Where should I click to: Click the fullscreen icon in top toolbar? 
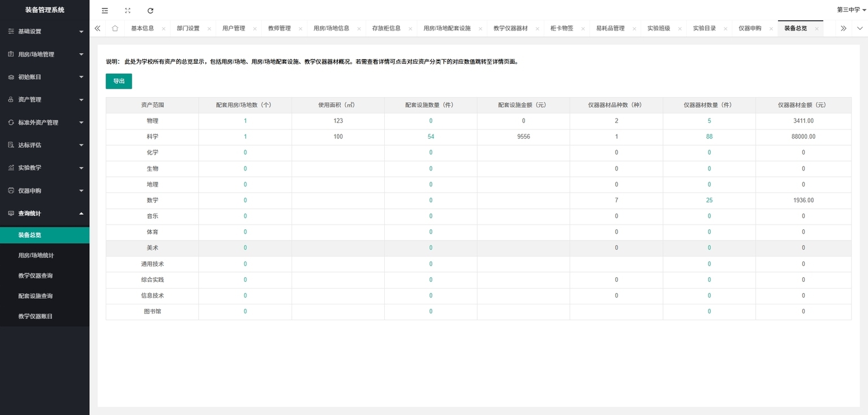(128, 10)
